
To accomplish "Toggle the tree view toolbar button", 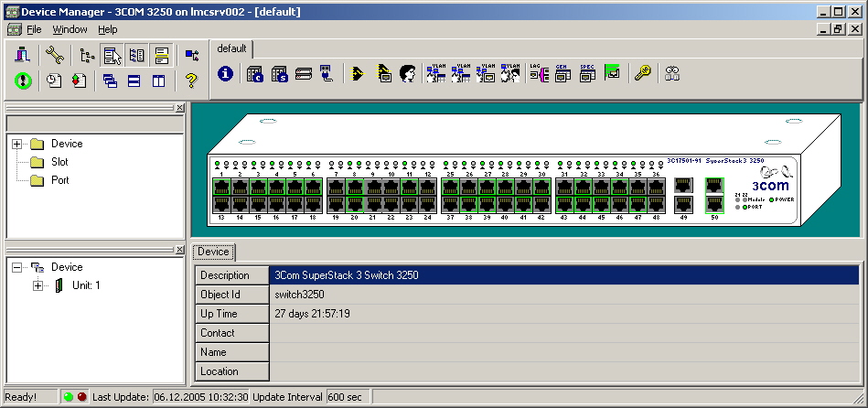I will click(87, 55).
